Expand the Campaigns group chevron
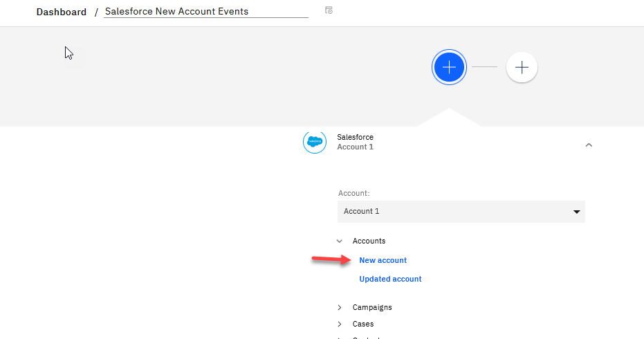 pyautogui.click(x=339, y=307)
